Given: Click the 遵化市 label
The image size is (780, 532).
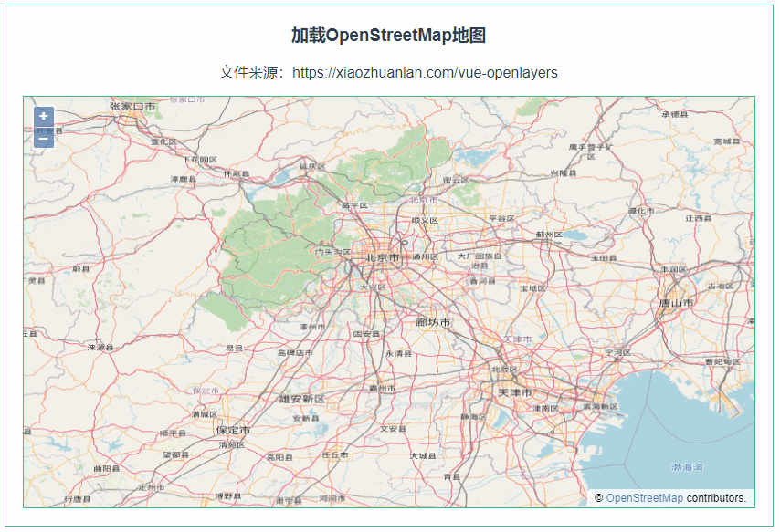Looking at the screenshot, I should [x=641, y=210].
